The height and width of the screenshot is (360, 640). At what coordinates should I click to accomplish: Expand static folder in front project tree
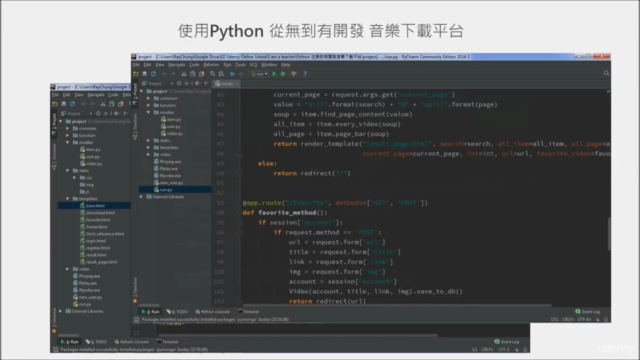pyautogui.click(x=149, y=140)
